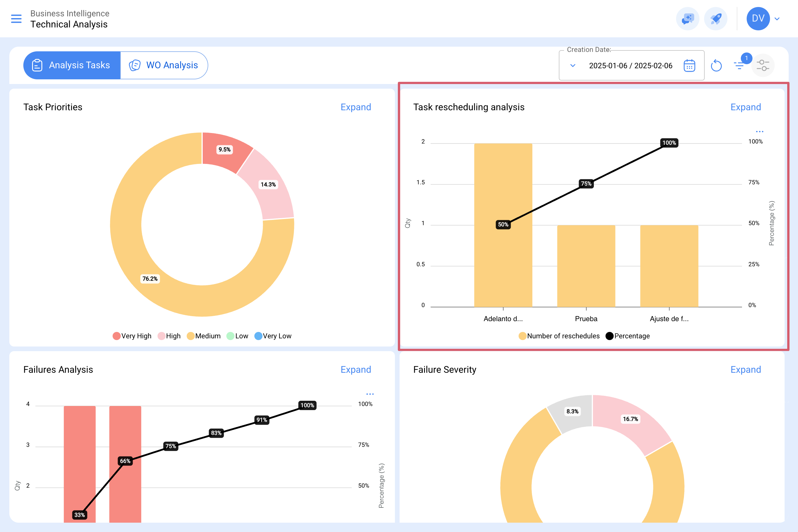
Task: Toggle the Medium legend entry
Action: click(204, 336)
